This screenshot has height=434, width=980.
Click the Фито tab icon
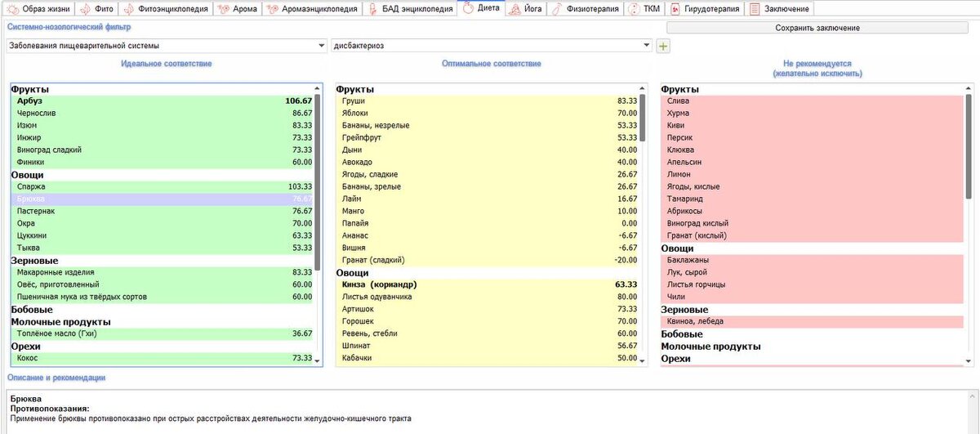[x=86, y=9]
